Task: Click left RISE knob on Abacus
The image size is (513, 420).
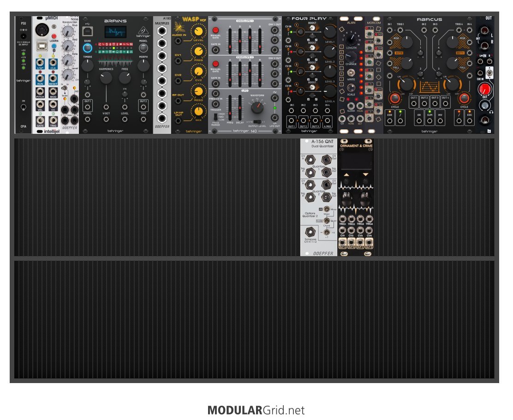Action: [406, 42]
